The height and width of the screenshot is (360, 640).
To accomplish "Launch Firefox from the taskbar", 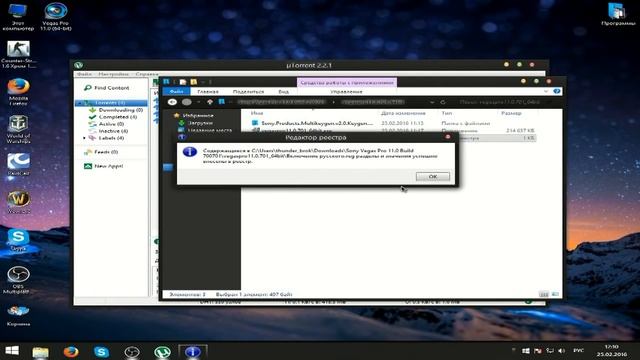I will click(x=71, y=352).
